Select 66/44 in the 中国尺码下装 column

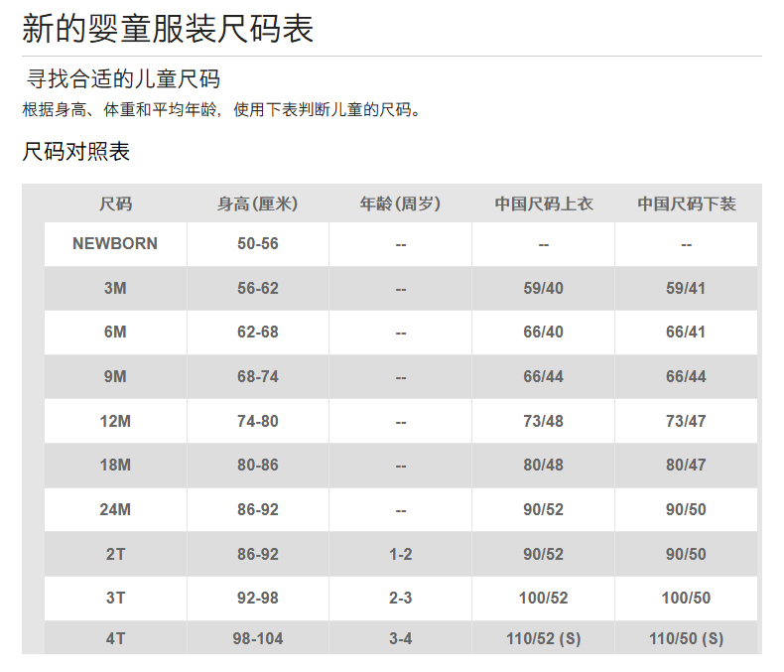point(686,376)
